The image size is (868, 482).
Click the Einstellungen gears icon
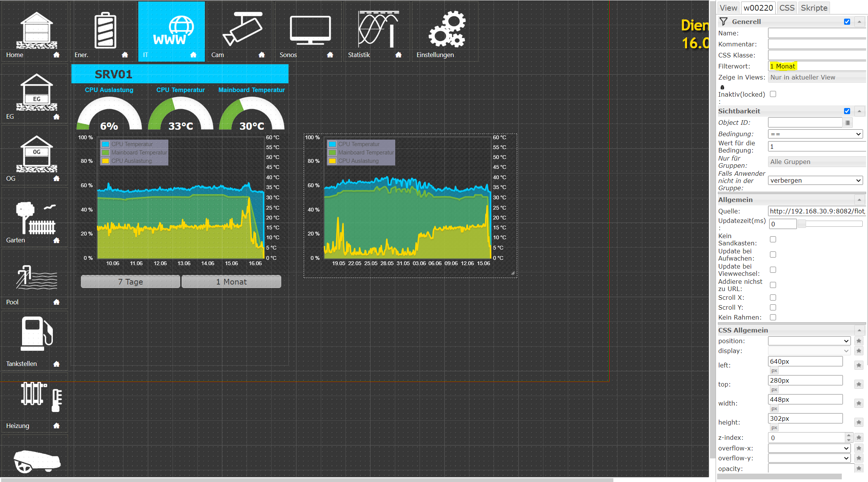click(x=447, y=29)
